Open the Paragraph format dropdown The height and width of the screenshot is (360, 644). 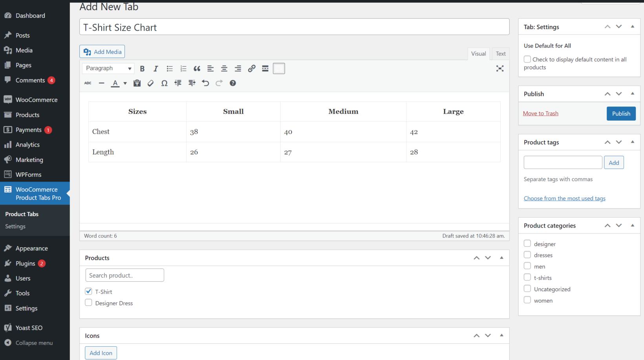(x=108, y=68)
